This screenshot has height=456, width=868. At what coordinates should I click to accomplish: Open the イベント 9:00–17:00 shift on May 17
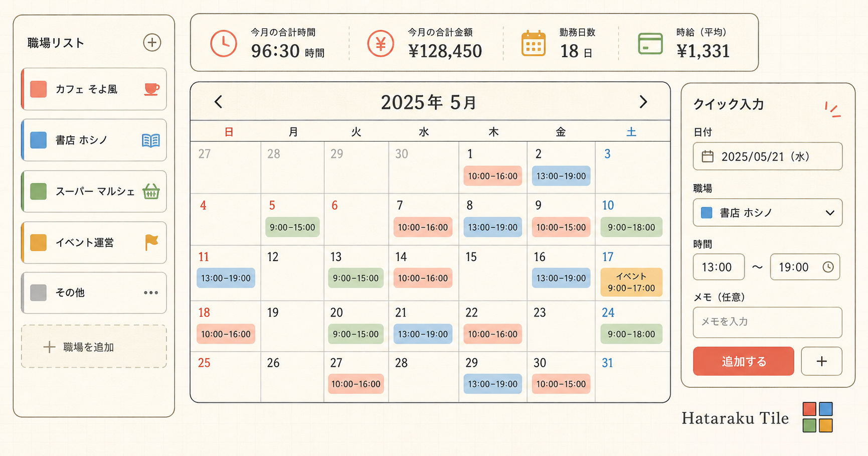[x=631, y=282]
